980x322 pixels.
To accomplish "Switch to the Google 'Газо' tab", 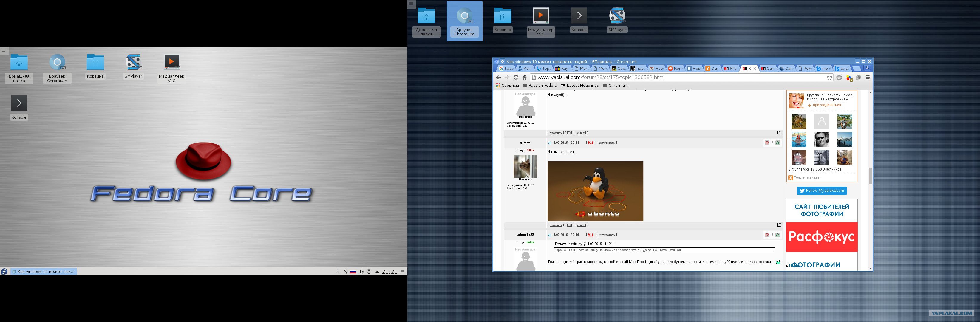I will click(506, 69).
